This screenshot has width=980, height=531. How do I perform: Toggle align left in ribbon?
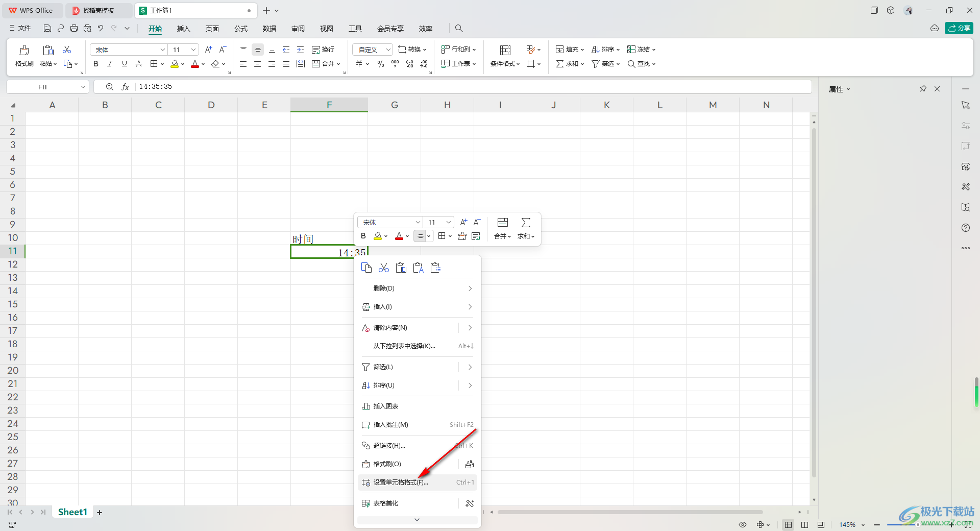[x=243, y=64]
